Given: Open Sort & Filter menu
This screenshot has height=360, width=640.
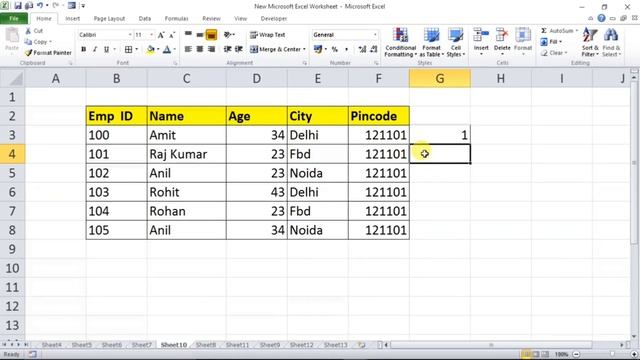Looking at the screenshot, I should pyautogui.click(x=590, y=42).
